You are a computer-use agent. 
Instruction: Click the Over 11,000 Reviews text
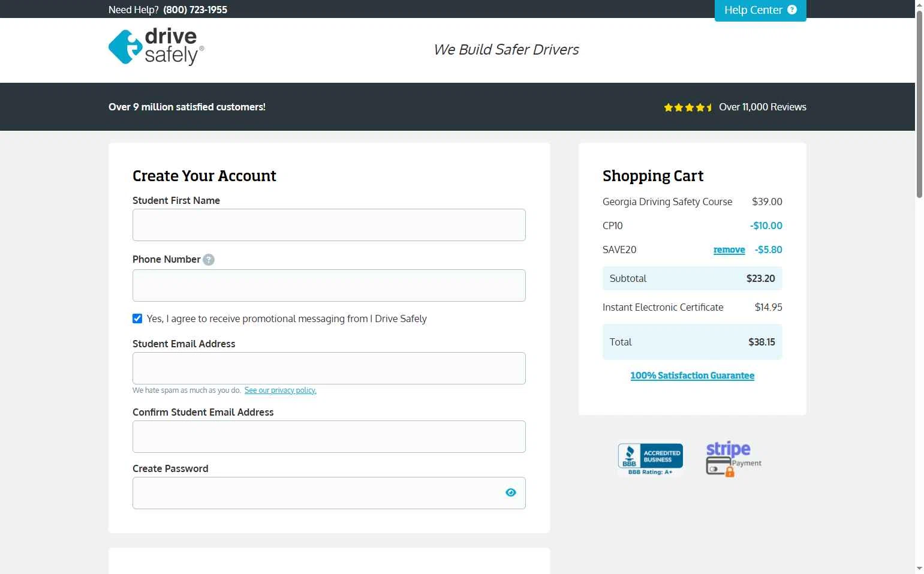point(763,107)
